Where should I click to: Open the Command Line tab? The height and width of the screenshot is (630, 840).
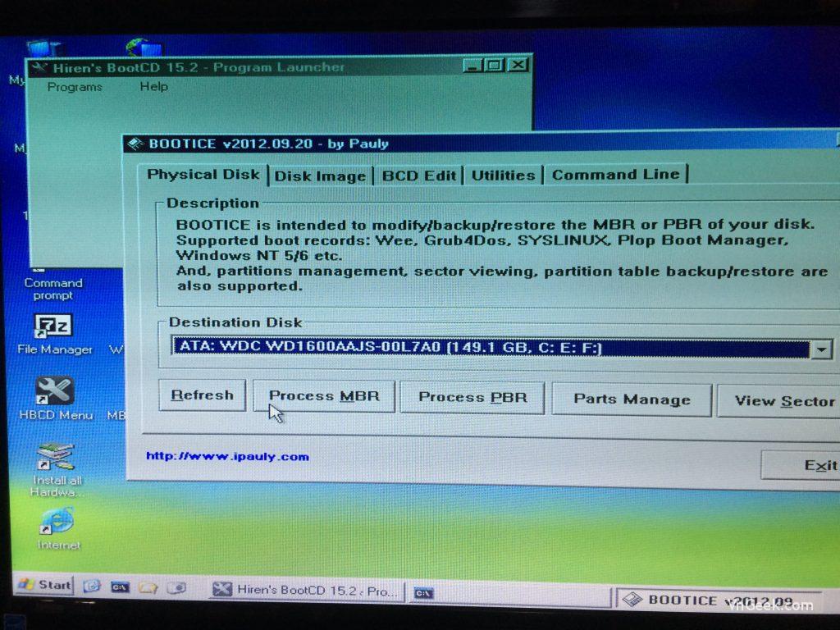click(615, 175)
